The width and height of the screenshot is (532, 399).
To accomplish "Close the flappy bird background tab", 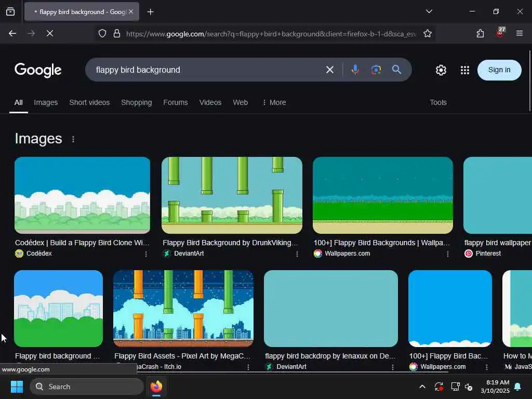I will [131, 12].
